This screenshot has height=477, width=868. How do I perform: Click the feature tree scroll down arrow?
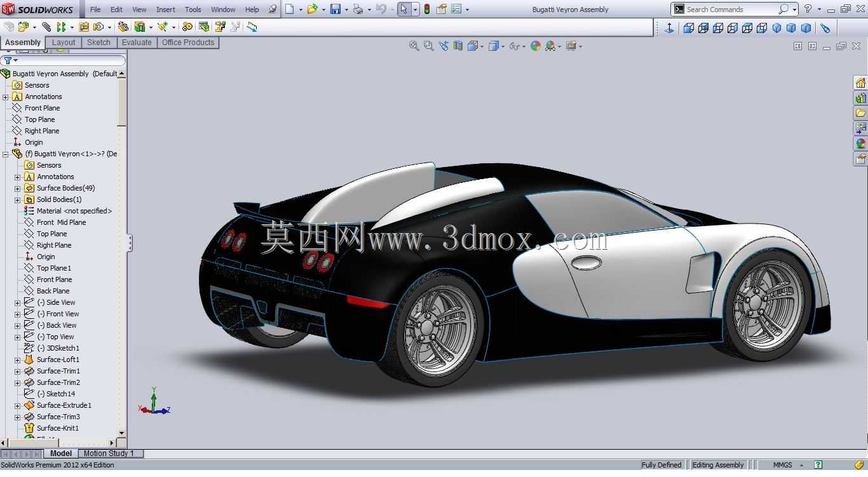[x=122, y=433]
